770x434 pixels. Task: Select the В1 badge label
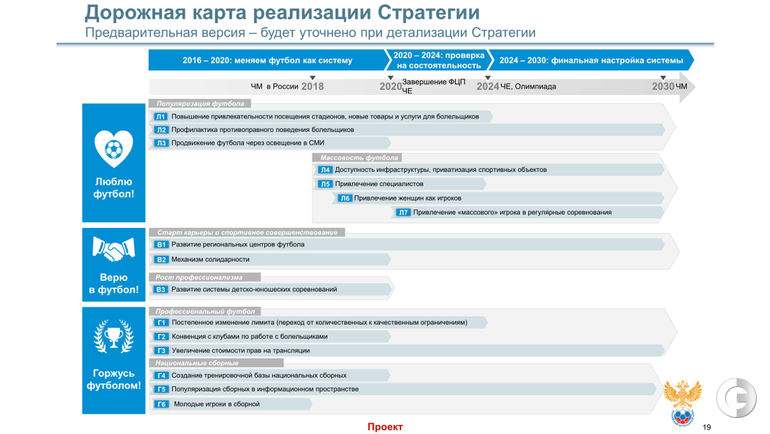tap(160, 244)
